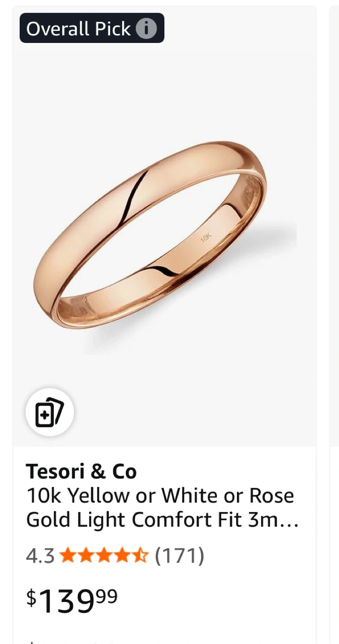This screenshot has height=644, width=339.
Task: Open the (171) reviews count
Action: tap(179, 556)
